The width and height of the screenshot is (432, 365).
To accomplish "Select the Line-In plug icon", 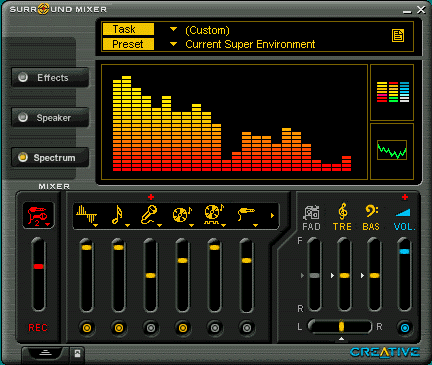I will [246, 214].
